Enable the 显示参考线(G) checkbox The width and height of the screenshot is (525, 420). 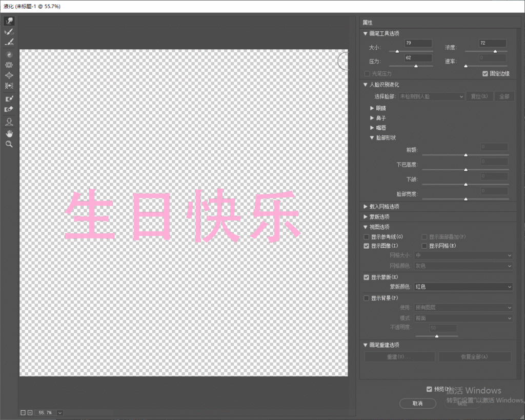[x=366, y=237]
